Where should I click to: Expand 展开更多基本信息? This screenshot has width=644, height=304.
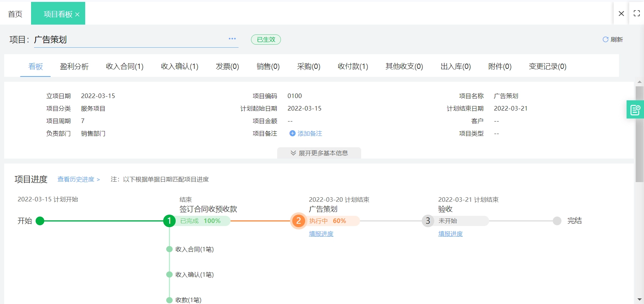pyautogui.click(x=319, y=153)
